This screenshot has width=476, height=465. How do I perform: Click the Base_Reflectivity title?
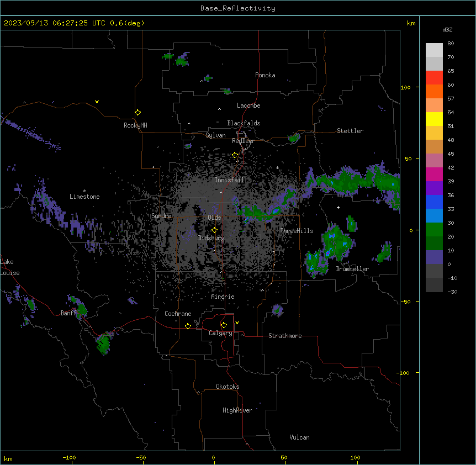[x=238, y=8]
